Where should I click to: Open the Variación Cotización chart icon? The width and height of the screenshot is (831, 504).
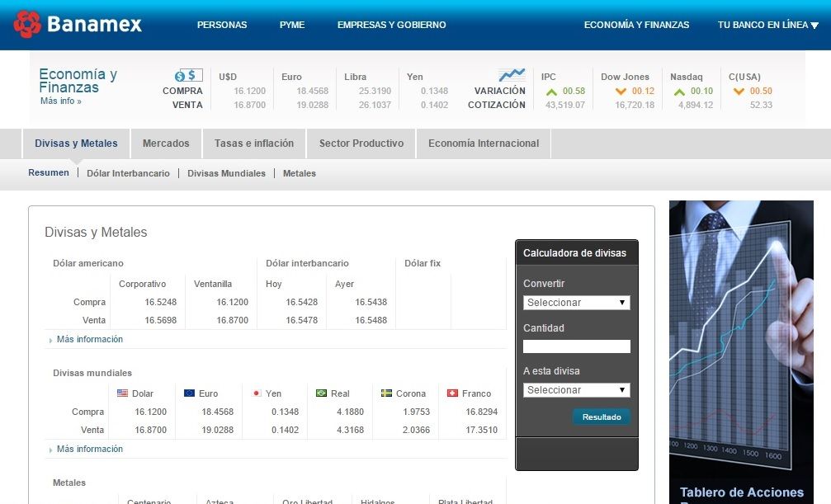coord(510,73)
